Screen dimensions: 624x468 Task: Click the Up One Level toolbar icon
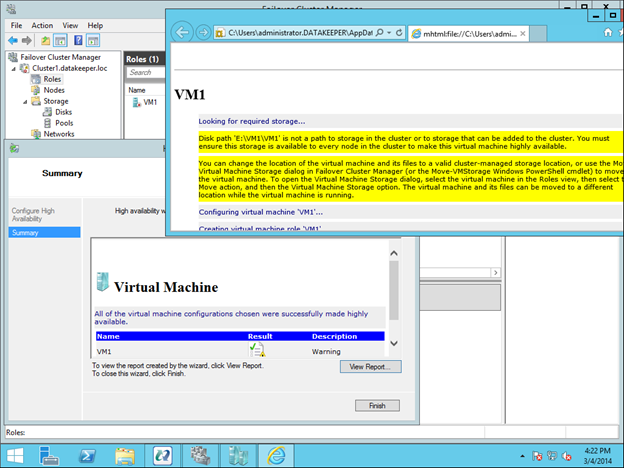pos(44,40)
